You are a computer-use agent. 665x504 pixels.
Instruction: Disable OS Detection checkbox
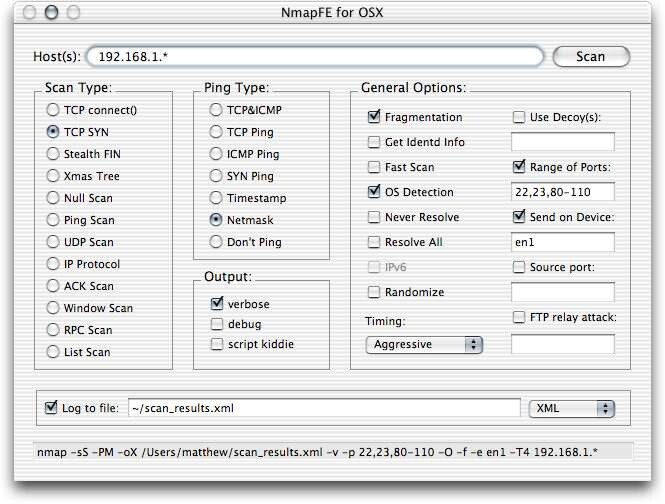coord(374,192)
